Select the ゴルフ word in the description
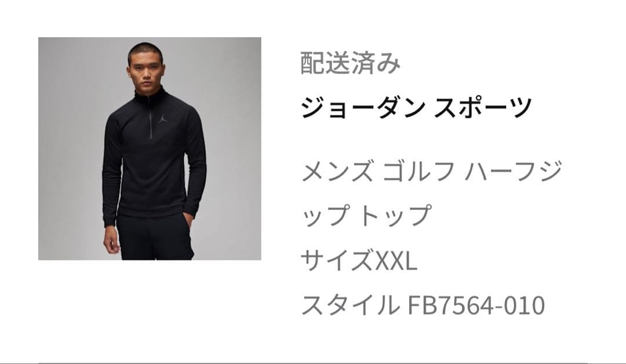The image size is (626, 364). pyautogui.click(x=419, y=170)
